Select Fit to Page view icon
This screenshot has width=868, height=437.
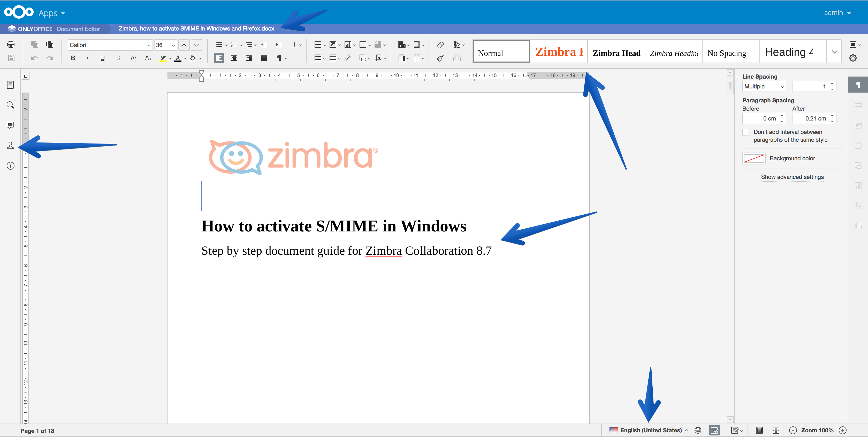[759, 430]
